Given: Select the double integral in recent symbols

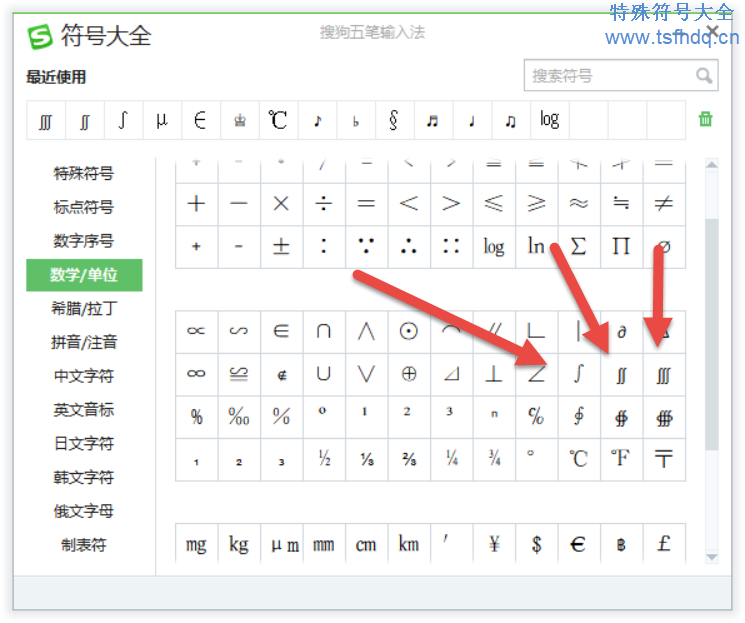Looking at the screenshot, I should pos(85,120).
